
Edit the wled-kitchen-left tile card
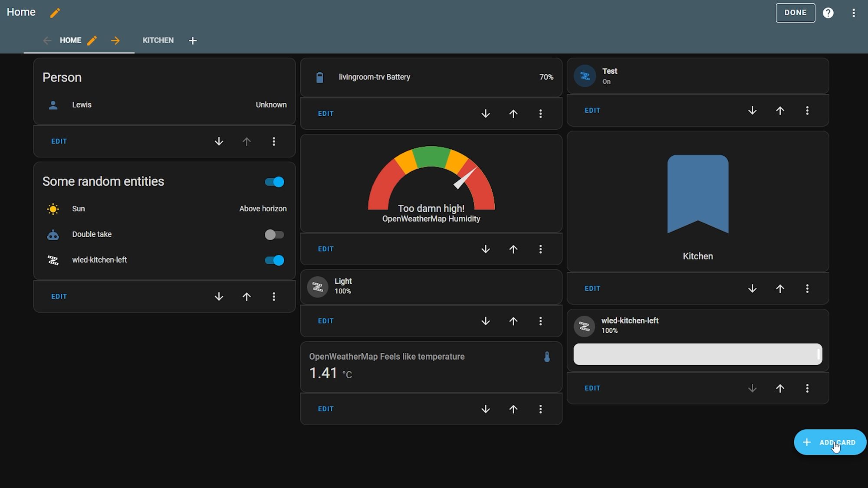(x=592, y=388)
